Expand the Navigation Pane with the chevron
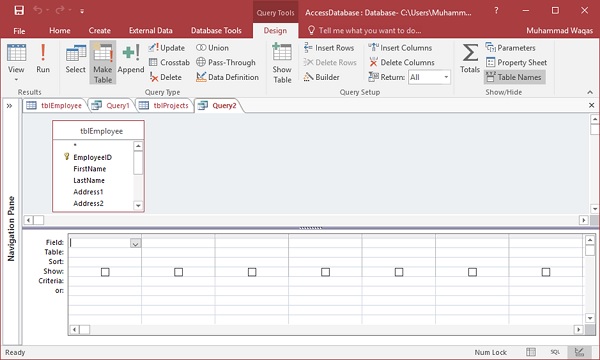The width and height of the screenshot is (600, 360). pyautogui.click(x=9, y=106)
